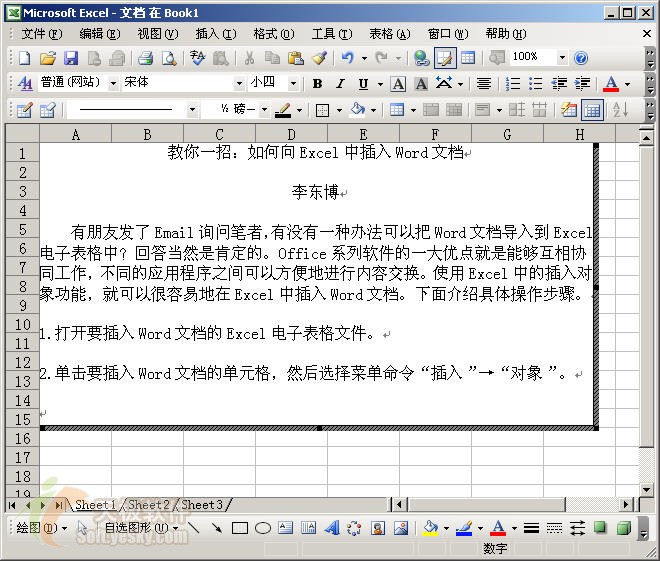Select the table Eraser tool
The height and width of the screenshot is (561, 660).
[x=48, y=110]
